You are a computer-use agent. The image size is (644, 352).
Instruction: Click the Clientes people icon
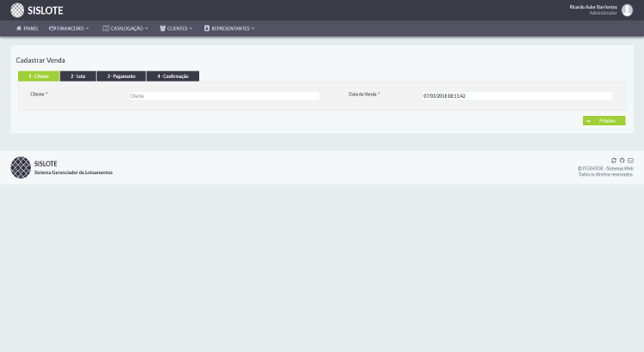[x=162, y=28]
